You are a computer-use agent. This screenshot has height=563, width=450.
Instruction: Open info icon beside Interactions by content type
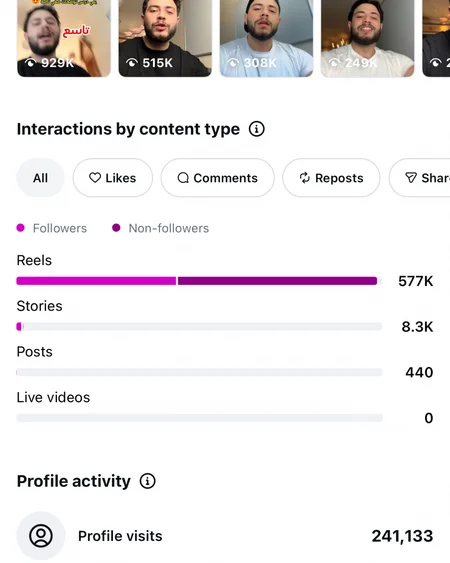click(256, 129)
